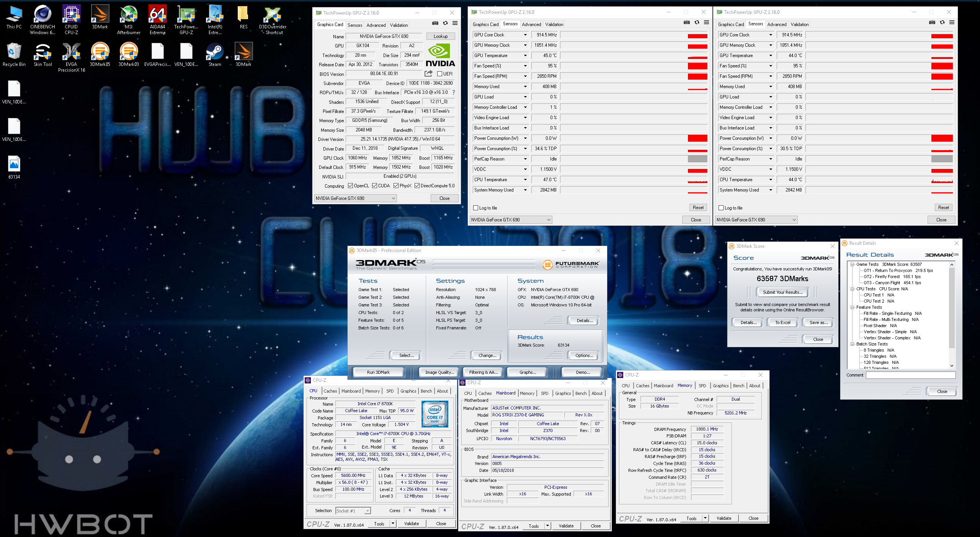Open the AIDA64 Extreme desktop icon
This screenshot has height=537, width=980.
click(x=157, y=20)
